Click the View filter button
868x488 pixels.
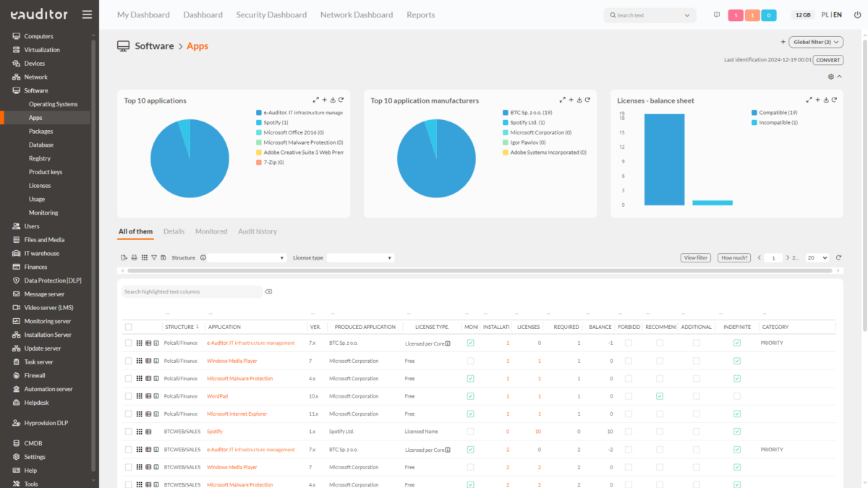coord(695,257)
